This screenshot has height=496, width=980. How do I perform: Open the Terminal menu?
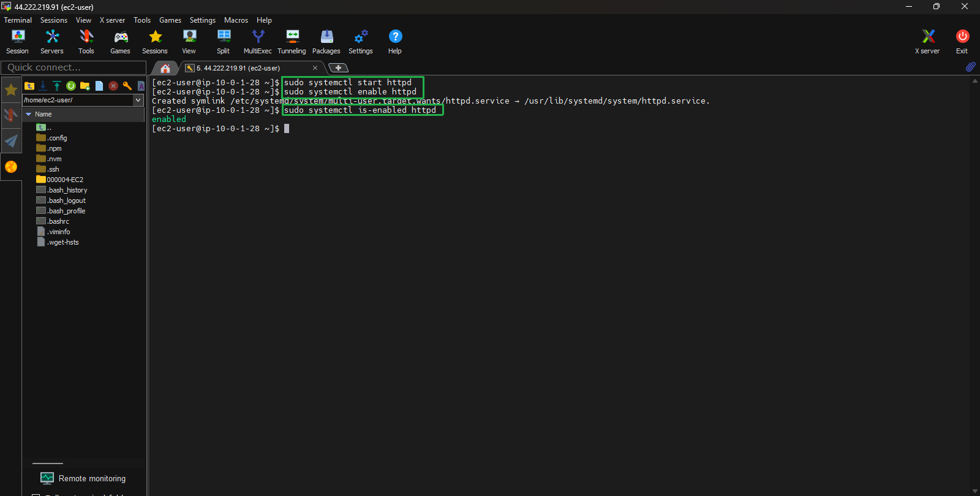pyautogui.click(x=18, y=20)
